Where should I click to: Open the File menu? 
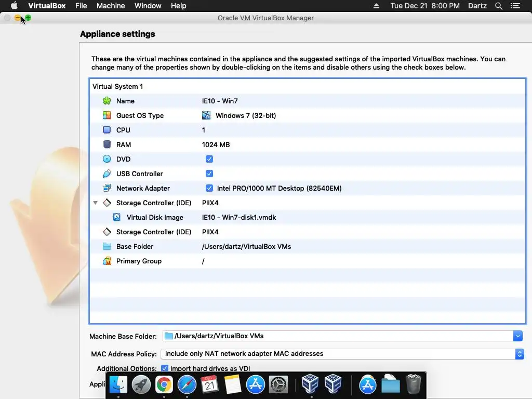click(x=81, y=6)
